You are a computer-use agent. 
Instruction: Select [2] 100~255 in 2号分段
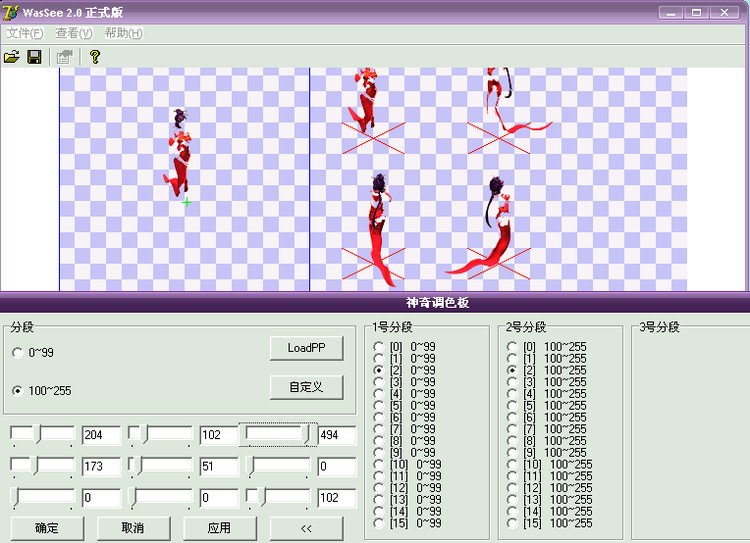[x=547, y=370]
